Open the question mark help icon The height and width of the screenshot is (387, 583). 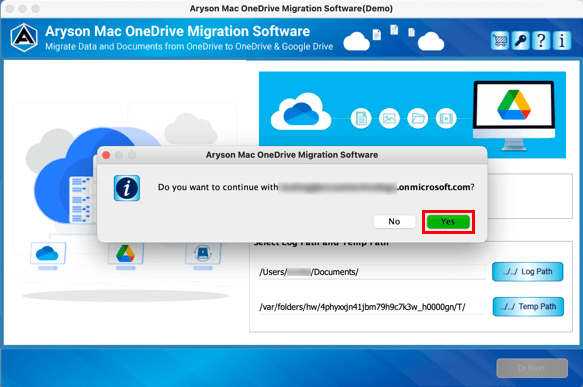pos(541,41)
